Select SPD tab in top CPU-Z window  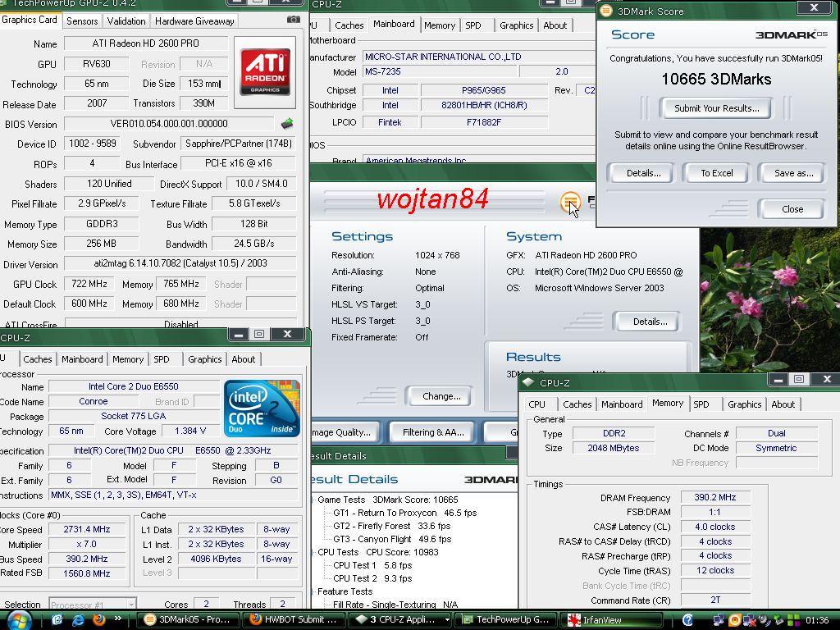(x=473, y=25)
